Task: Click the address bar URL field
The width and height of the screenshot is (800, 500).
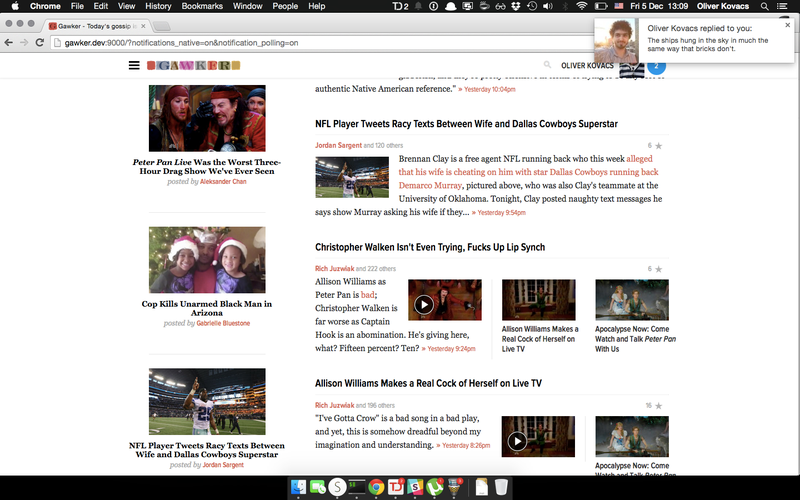Action: (321, 43)
